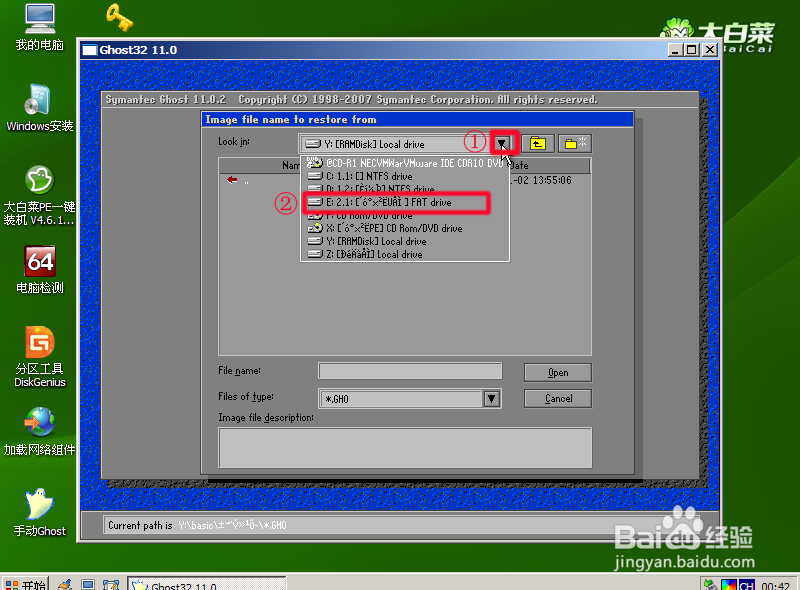Image resolution: width=800 pixels, height=590 pixels.
Task: Select the Y: [RAMDisk] Local drive list entry
Action: (x=405, y=241)
